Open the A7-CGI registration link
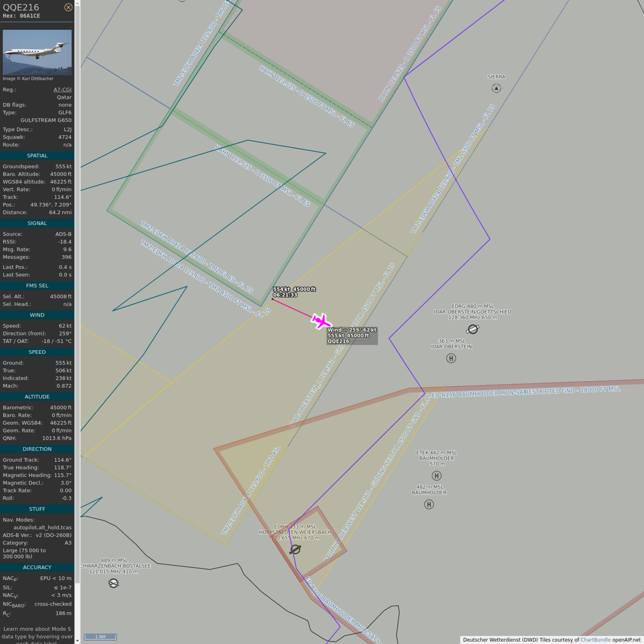This screenshot has width=644, height=644. tap(62, 89)
